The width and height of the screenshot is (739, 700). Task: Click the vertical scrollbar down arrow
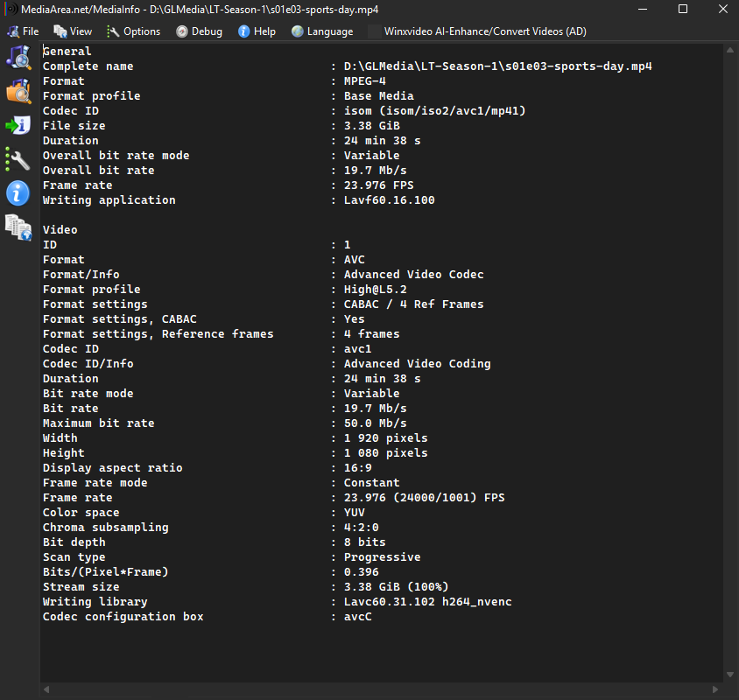coord(730,675)
